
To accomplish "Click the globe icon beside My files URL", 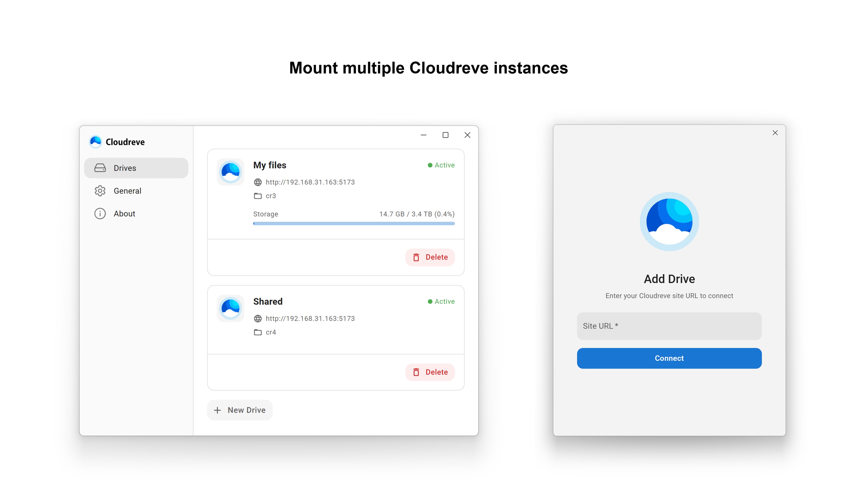I will 258,182.
